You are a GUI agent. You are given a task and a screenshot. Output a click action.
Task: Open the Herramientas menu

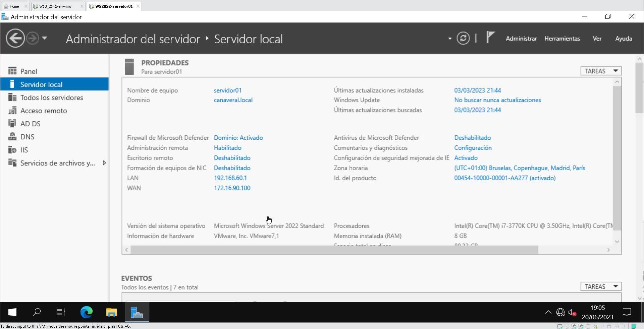pos(562,39)
